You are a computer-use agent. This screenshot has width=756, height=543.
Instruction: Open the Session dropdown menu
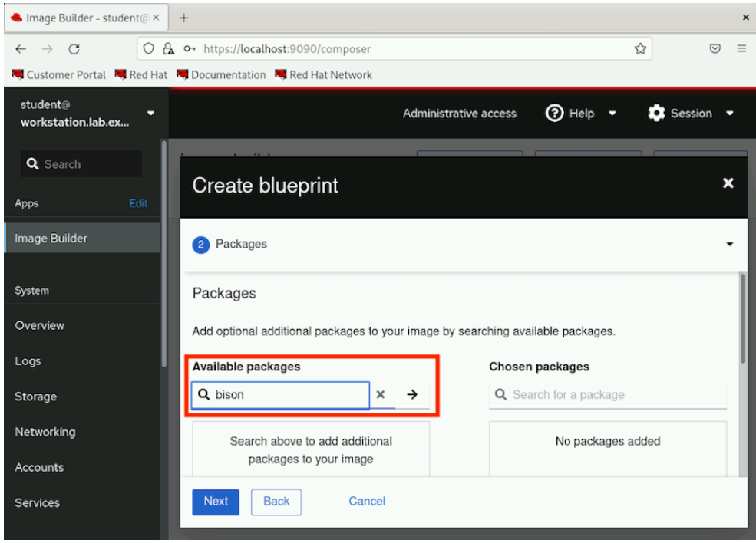coord(691,114)
